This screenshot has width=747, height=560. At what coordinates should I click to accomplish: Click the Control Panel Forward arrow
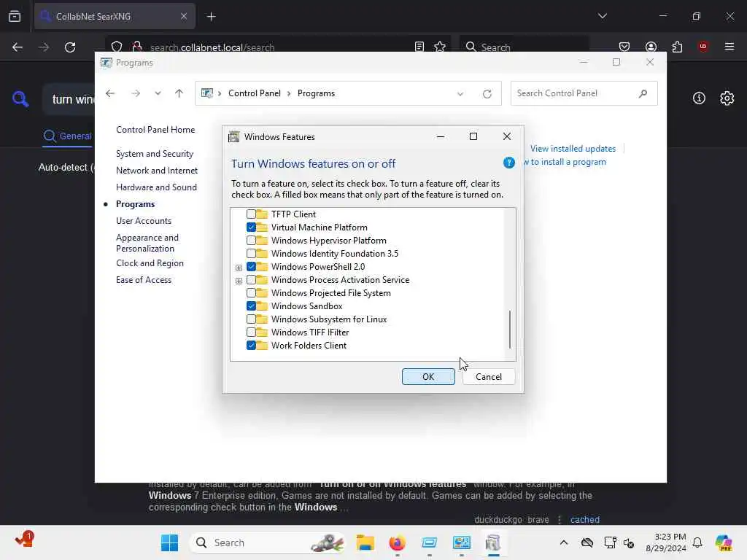click(x=136, y=93)
